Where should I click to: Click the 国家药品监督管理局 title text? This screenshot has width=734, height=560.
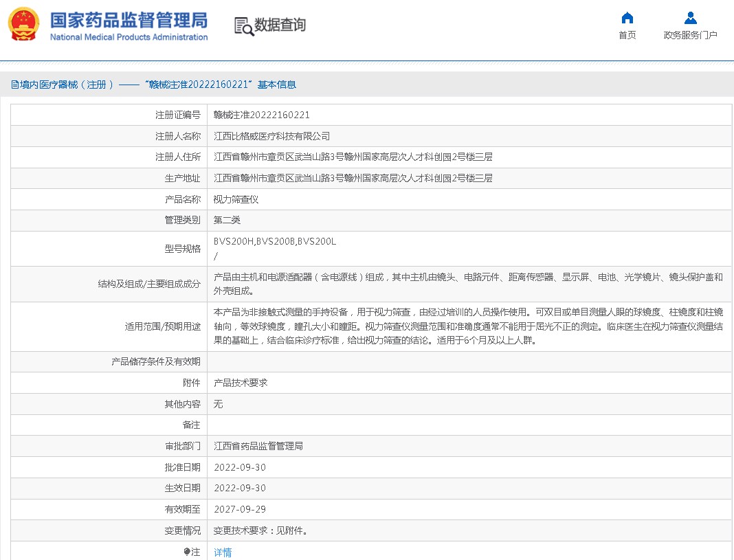129,20
